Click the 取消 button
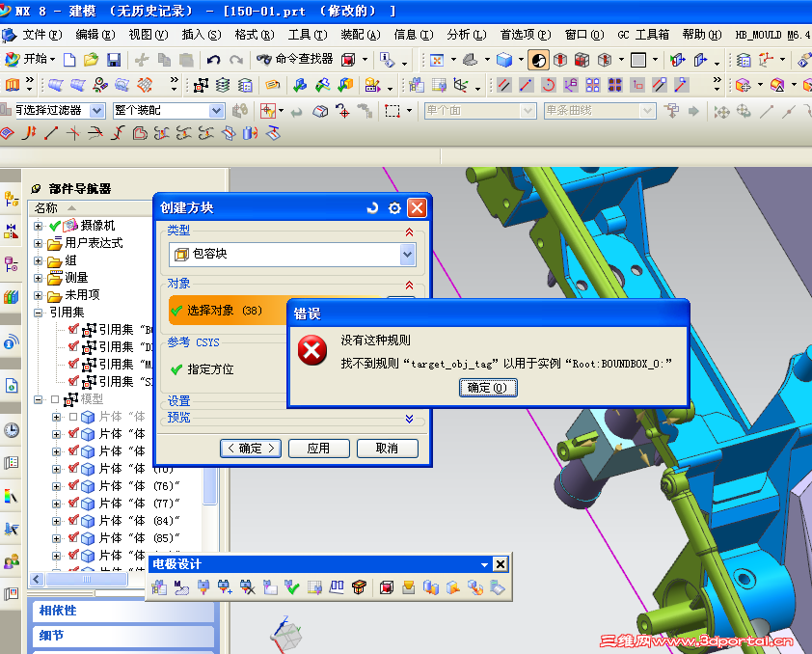This screenshot has height=654, width=812. pyautogui.click(x=388, y=449)
